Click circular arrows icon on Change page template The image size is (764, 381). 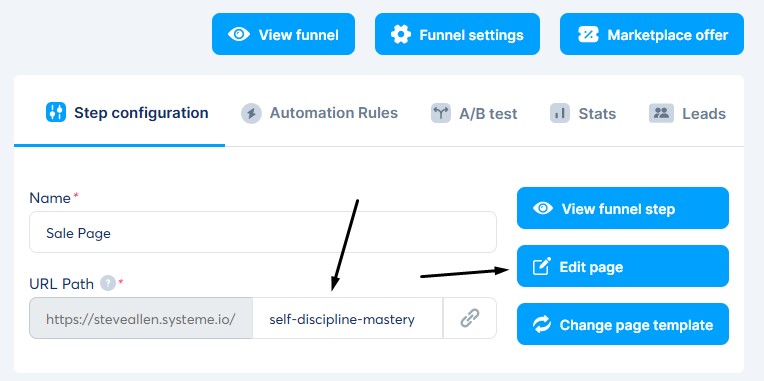tap(542, 324)
